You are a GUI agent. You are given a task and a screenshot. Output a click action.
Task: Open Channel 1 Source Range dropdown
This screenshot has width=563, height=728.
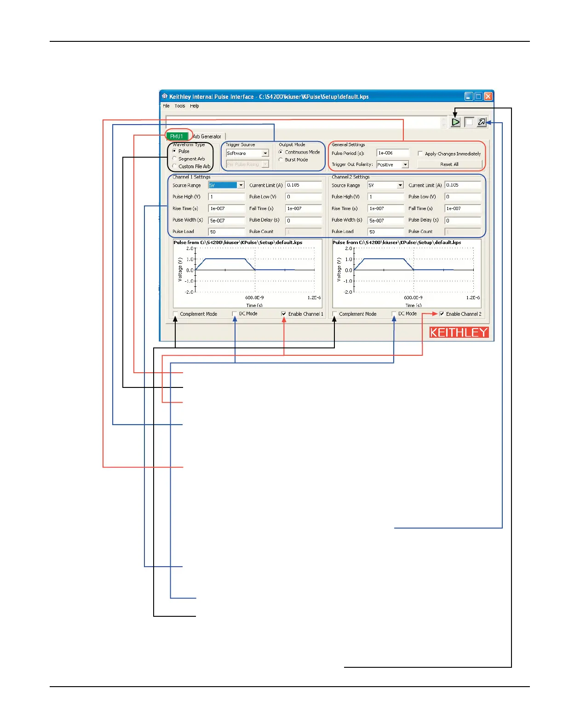[x=241, y=185]
